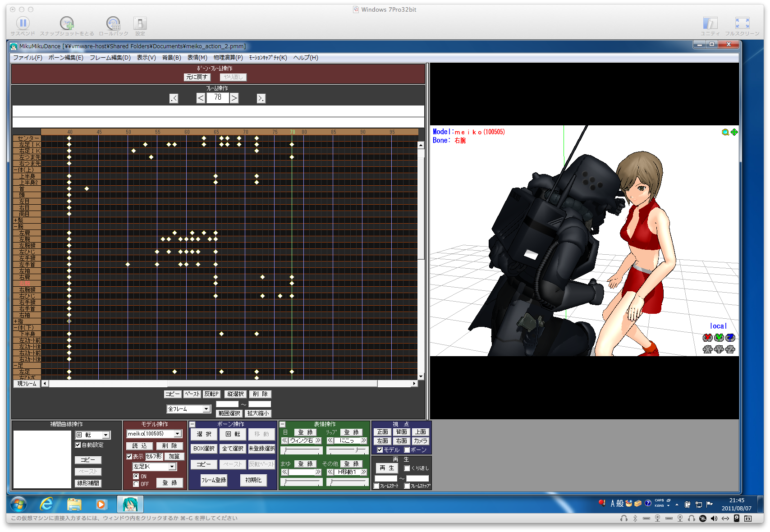770x532 pixels.
Task: Click the VMware sound speaker status icon
Action: coord(714,518)
